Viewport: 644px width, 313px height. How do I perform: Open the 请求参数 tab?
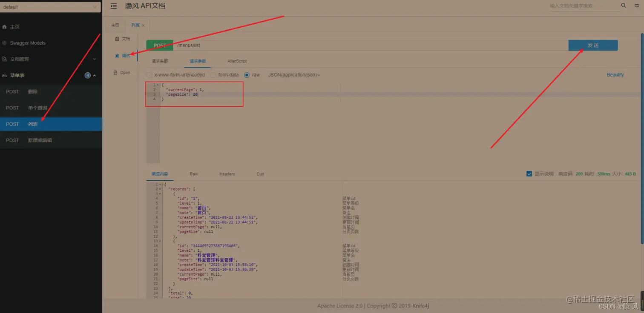pyautogui.click(x=198, y=61)
